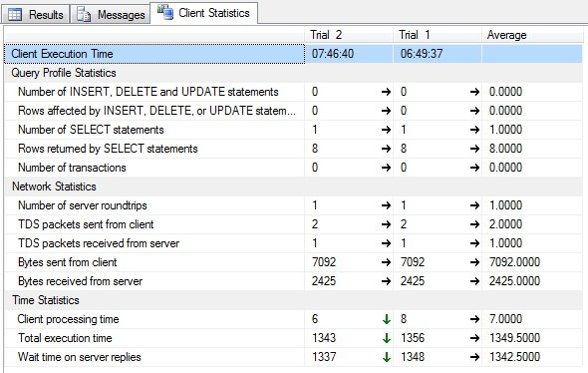
Task: Click Trial 2 value 1343
Action: tap(324, 338)
